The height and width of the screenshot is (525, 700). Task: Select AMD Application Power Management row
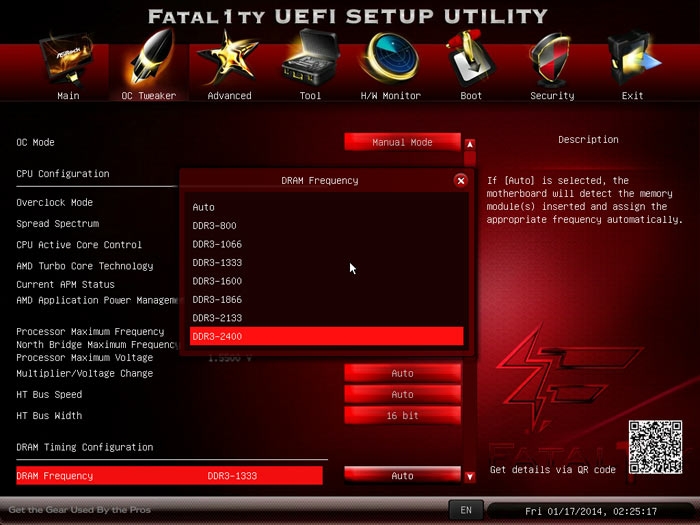97,300
